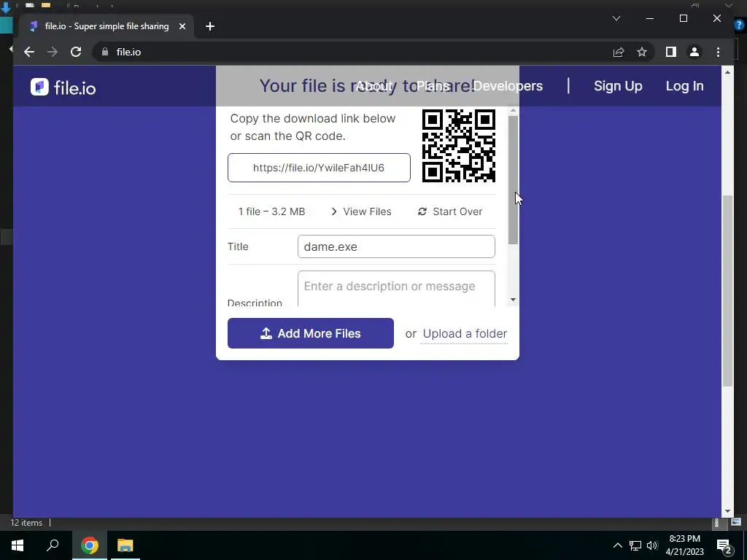Viewport: 747px width, 560px height.
Task: Click the page scrollbar thumb
Action: [x=727, y=291]
